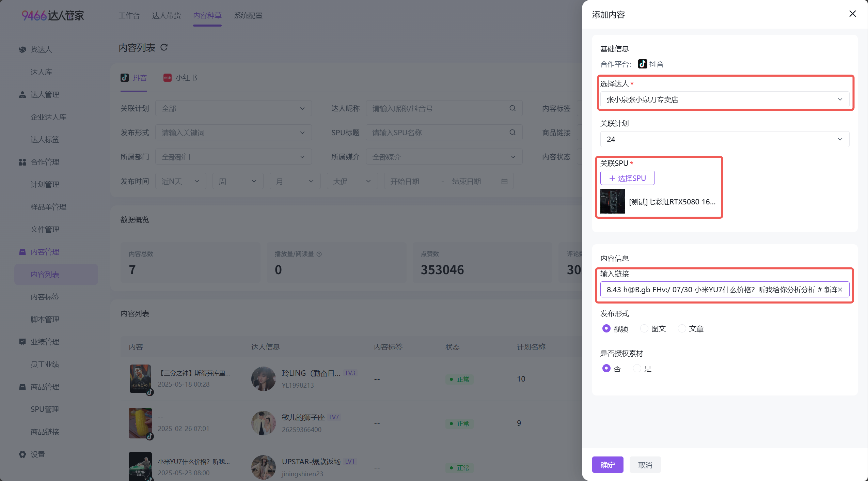Click the 达人昵称 input field

click(444, 108)
